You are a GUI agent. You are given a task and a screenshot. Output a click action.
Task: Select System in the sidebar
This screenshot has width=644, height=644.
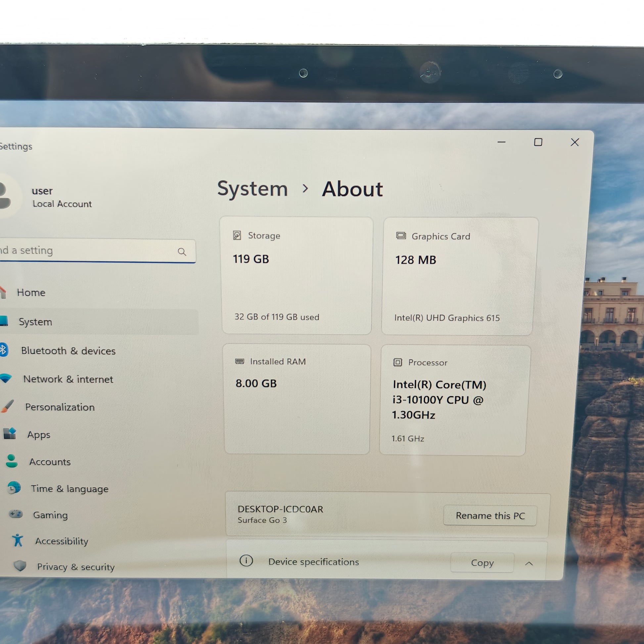[x=35, y=322]
